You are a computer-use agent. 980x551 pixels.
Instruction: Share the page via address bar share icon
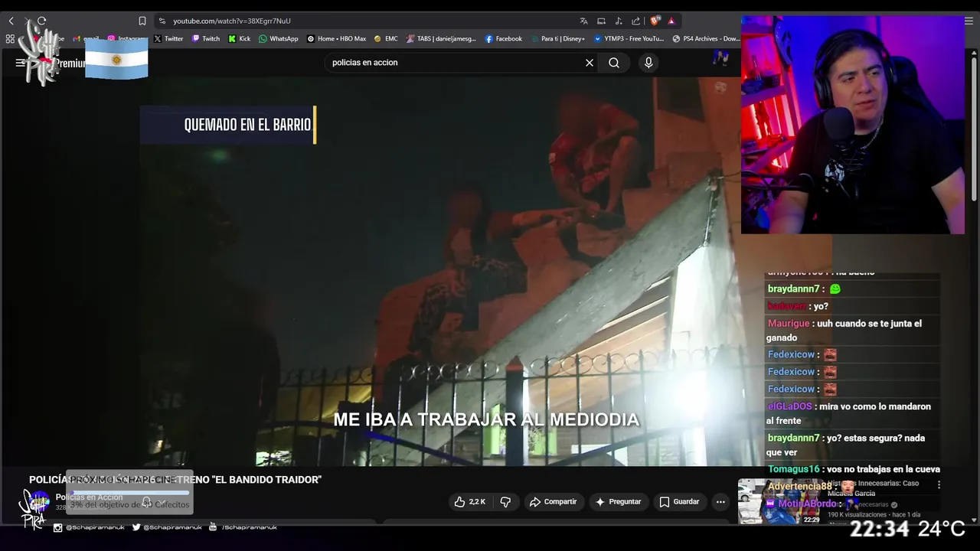[635, 21]
